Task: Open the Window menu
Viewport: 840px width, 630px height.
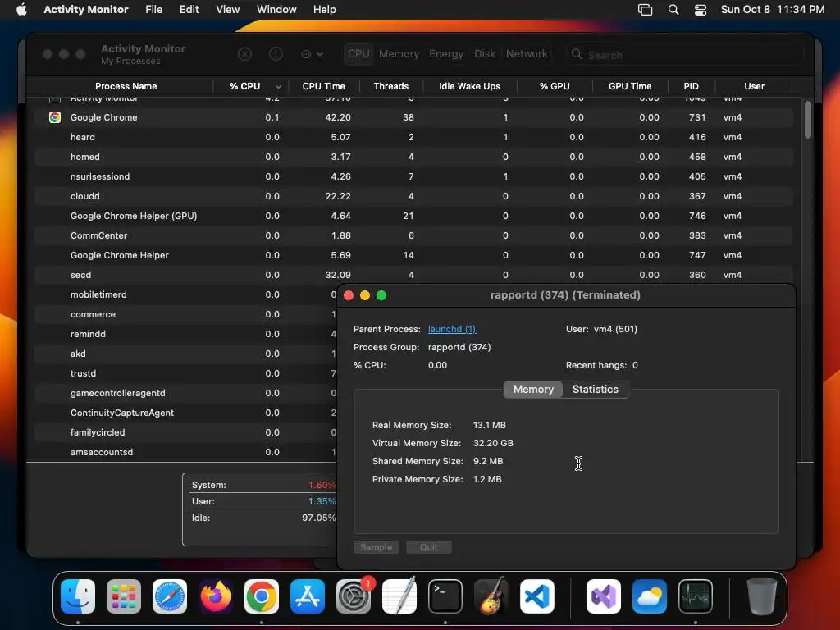Action: 276,10
